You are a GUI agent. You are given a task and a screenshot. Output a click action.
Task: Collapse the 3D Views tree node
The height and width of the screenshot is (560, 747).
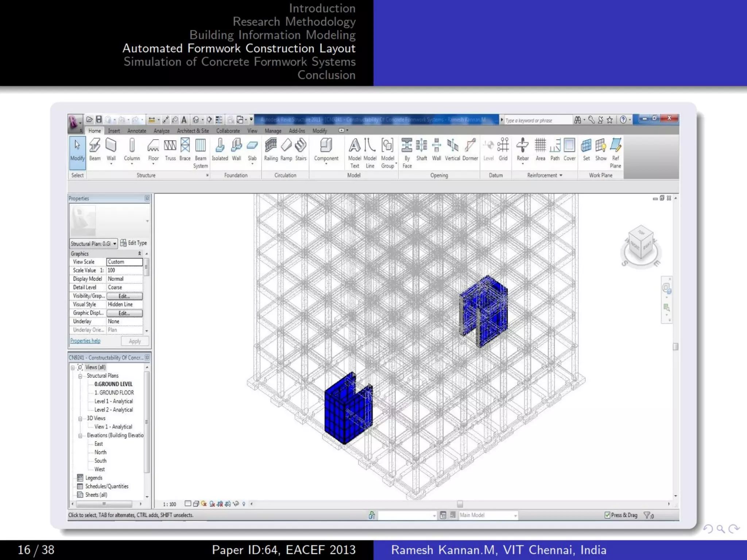pyautogui.click(x=80, y=419)
